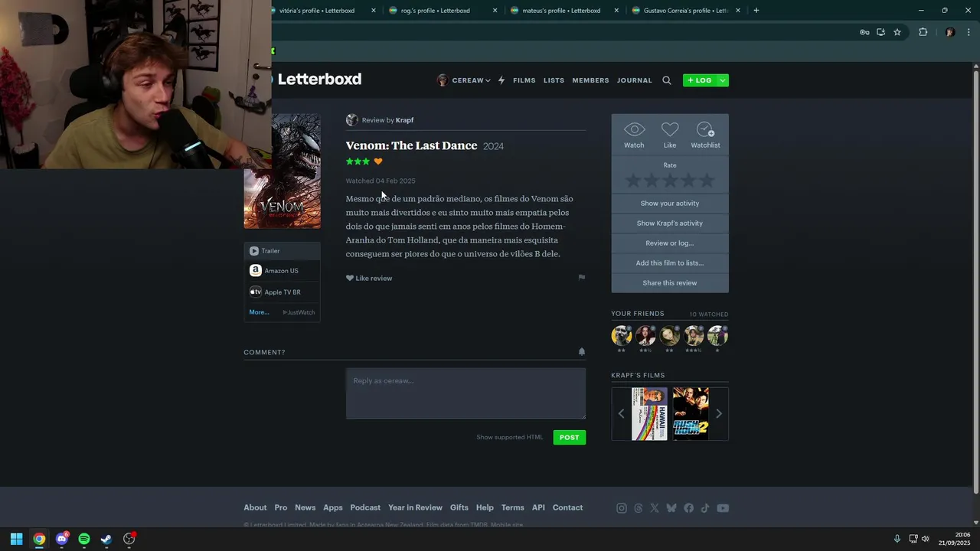The width and height of the screenshot is (980, 551).
Task: Select Share this review
Action: [x=670, y=283]
